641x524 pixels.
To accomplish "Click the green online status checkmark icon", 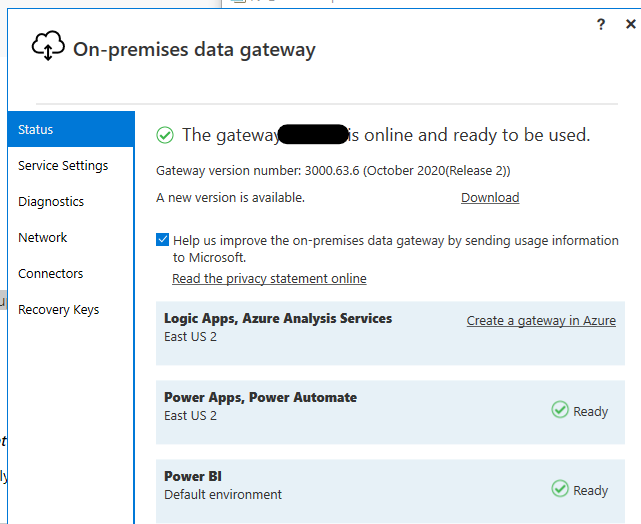I will click(x=165, y=135).
